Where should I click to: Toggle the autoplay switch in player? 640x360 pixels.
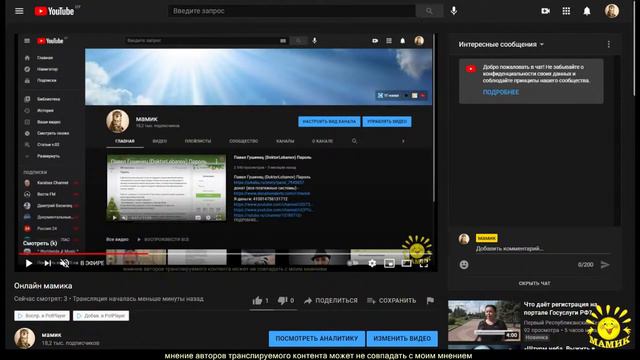coord(353,263)
